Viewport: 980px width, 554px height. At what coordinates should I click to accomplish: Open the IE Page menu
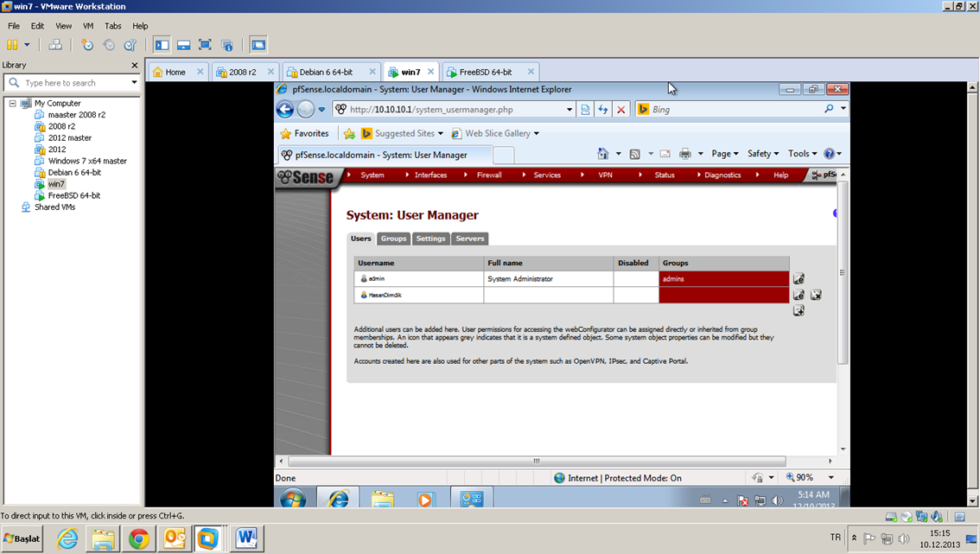[x=725, y=154]
